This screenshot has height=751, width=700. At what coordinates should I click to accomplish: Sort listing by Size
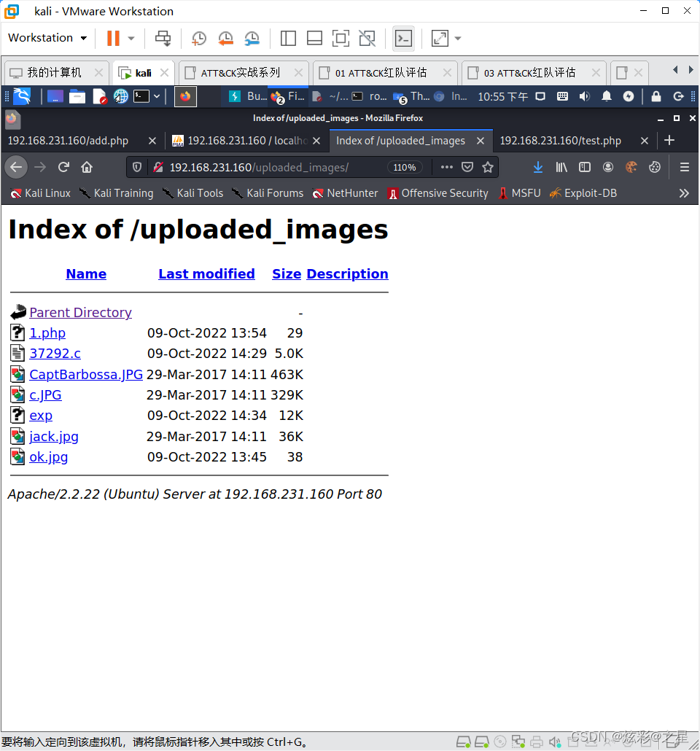[x=287, y=274]
